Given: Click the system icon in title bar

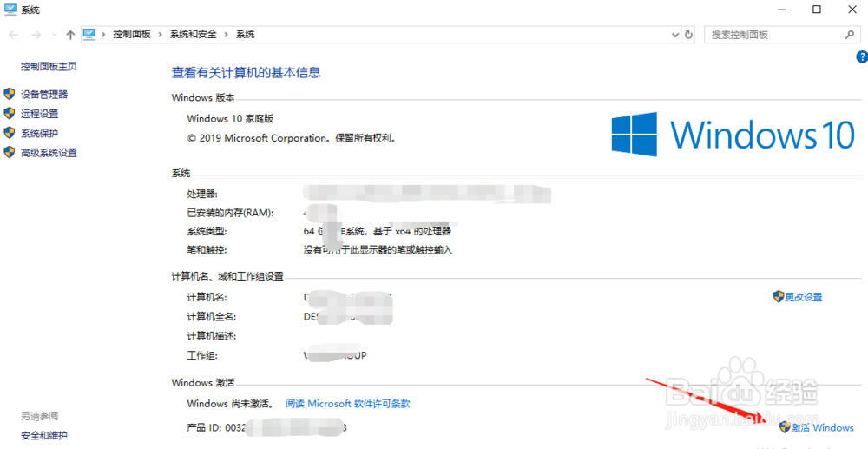Looking at the screenshot, I should pyautogui.click(x=10, y=10).
